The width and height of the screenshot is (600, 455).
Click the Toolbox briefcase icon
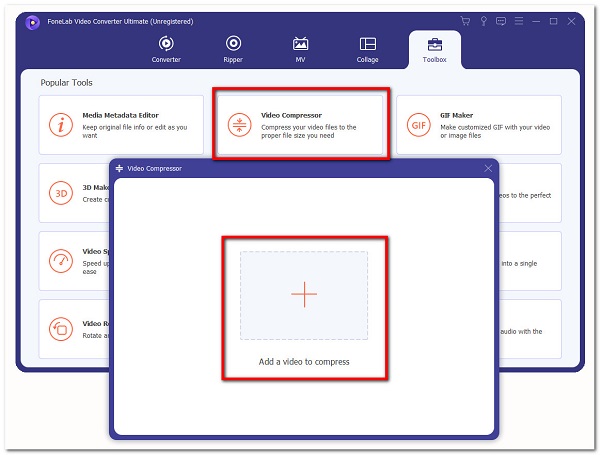point(435,44)
